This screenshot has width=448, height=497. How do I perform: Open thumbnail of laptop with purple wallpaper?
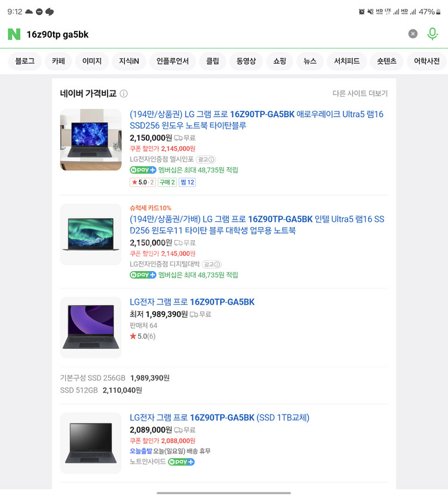91,327
